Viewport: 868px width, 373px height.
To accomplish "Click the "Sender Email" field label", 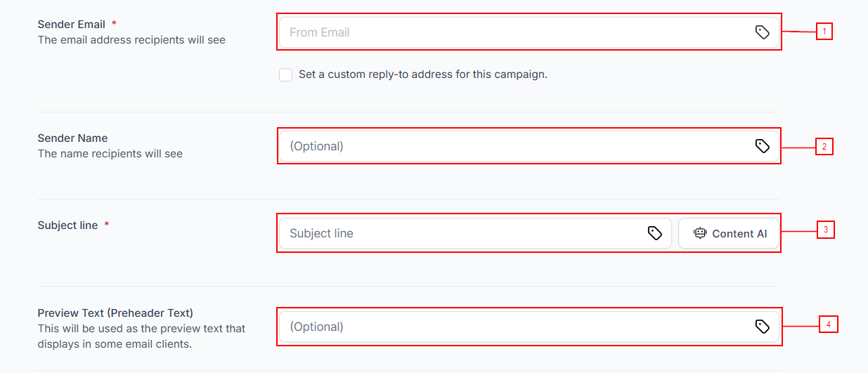I will pyautogui.click(x=72, y=25).
